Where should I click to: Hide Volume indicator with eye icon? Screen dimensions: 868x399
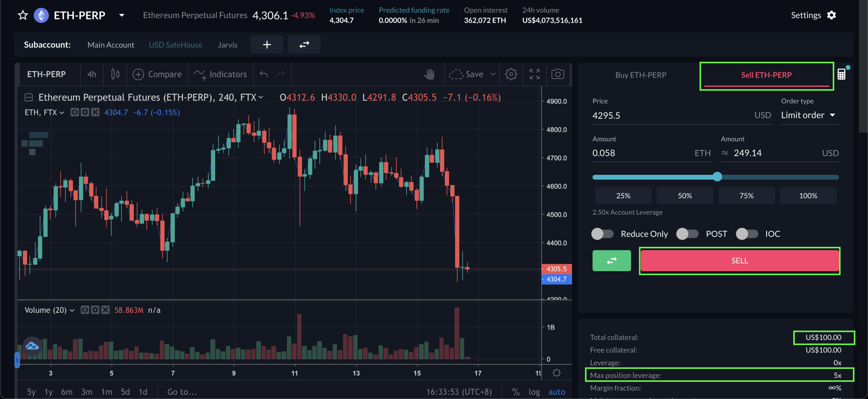point(85,310)
